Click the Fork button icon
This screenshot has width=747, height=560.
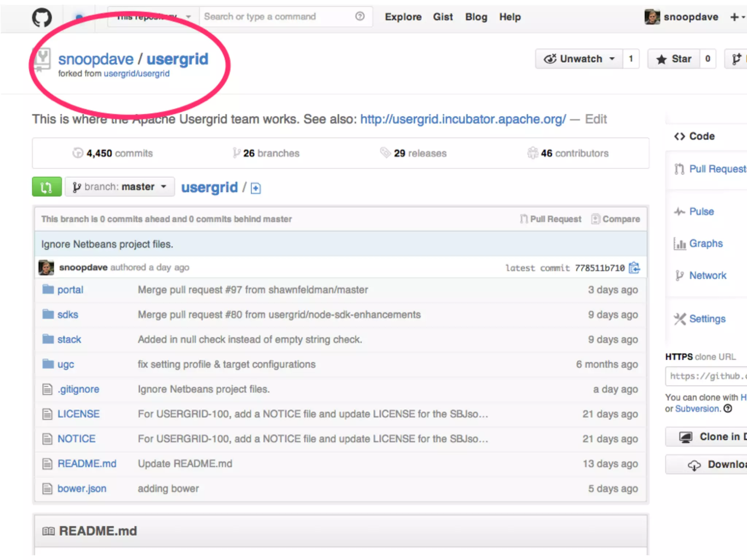click(737, 59)
